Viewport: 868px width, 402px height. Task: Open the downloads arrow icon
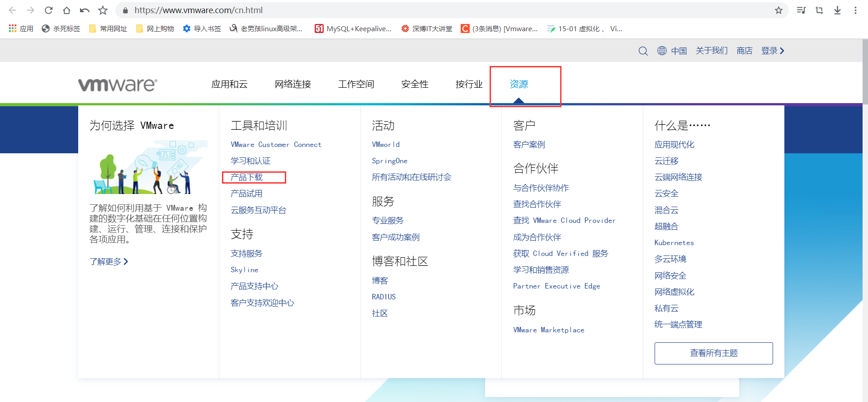tap(837, 10)
